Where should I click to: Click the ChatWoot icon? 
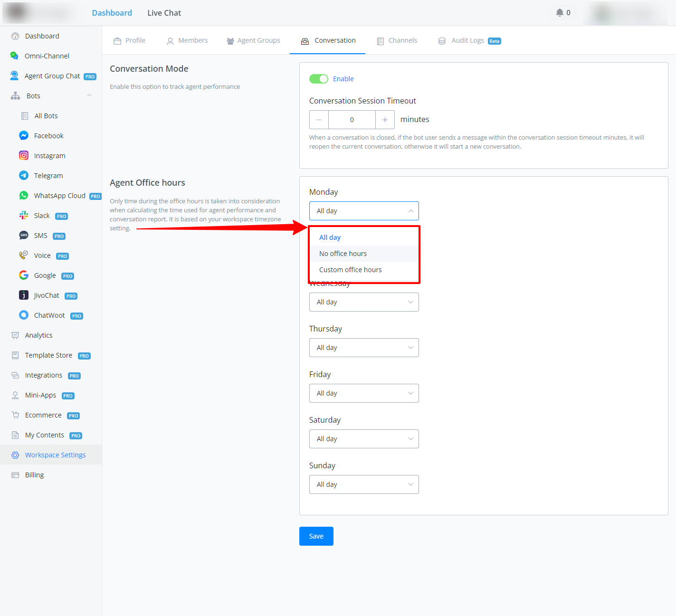(x=24, y=315)
